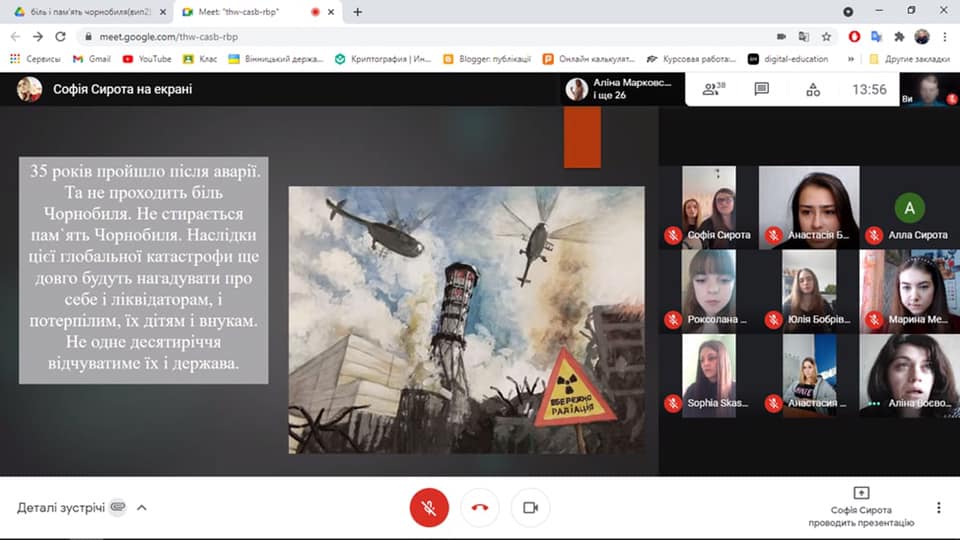
Task: Toggle the microphone mute button
Action: point(429,508)
